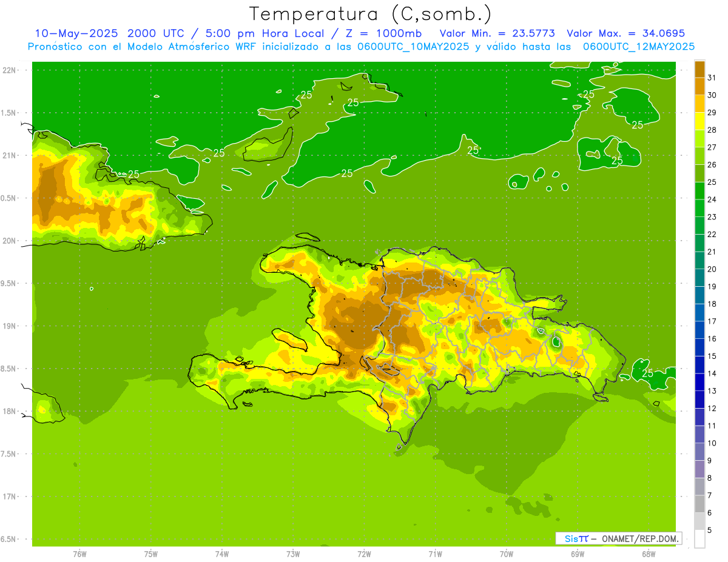Click the 19N latitude axis label
Image resolution: width=728 pixels, height=562 pixels.
point(9,326)
